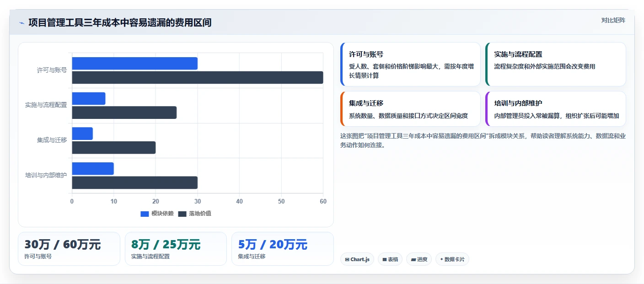Select the 进度 tag chip
This screenshot has height=284, width=644.
pyautogui.click(x=419, y=259)
